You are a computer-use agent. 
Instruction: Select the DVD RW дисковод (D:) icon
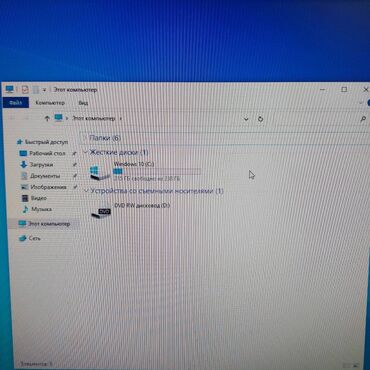101,212
